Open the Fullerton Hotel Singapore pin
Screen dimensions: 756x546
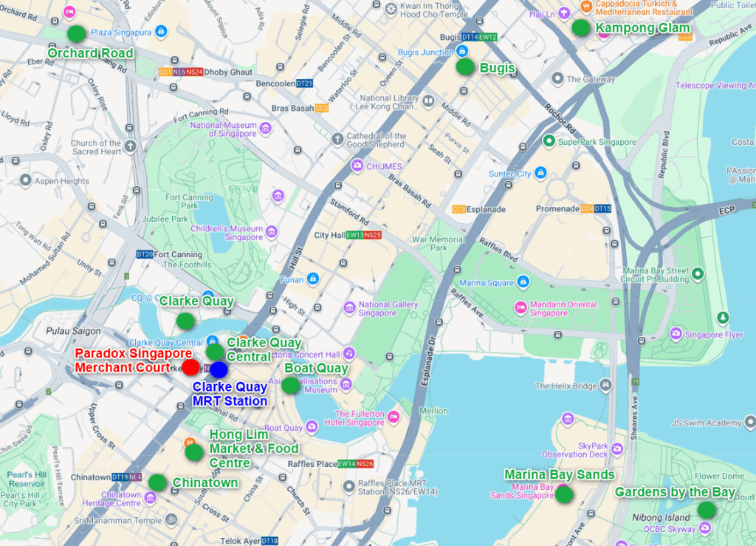tap(394, 418)
